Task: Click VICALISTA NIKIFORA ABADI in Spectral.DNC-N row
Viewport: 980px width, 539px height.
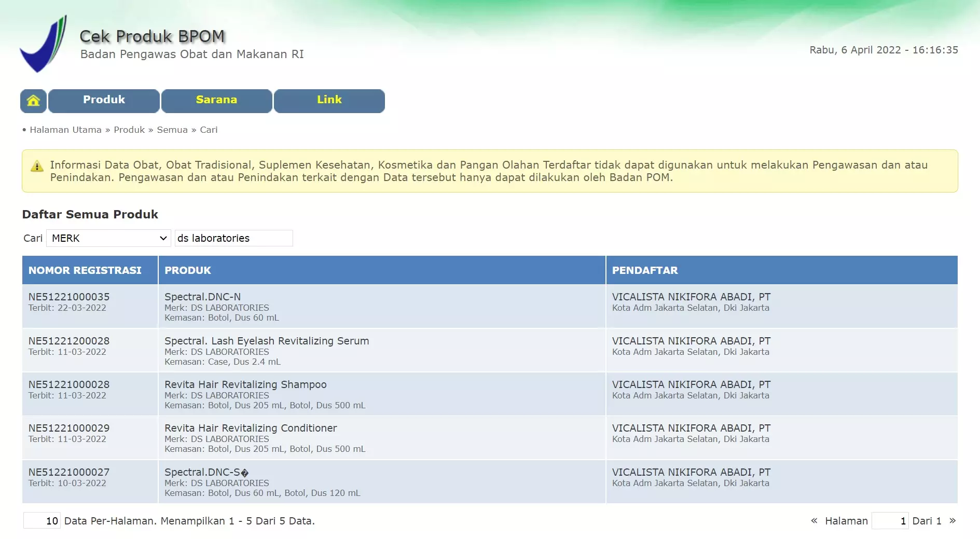Action: pyautogui.click(x=691, y=297)
